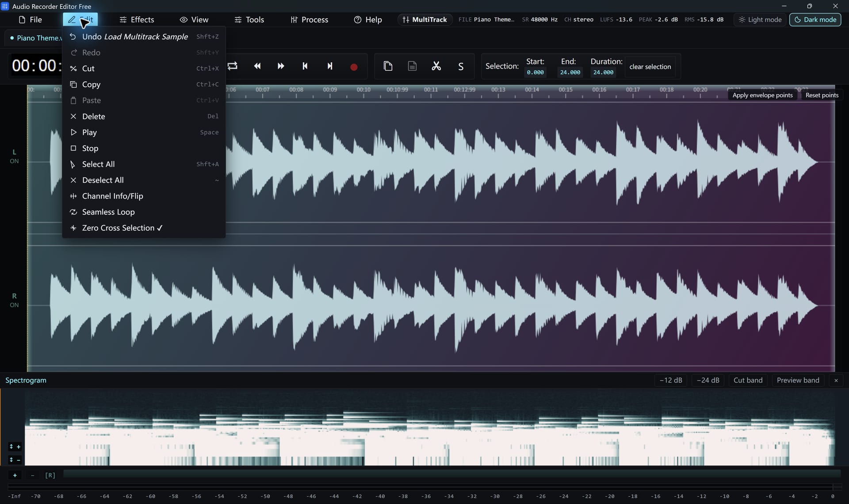
Task: Open the Process menu
Action: click(x=309, y=19)
